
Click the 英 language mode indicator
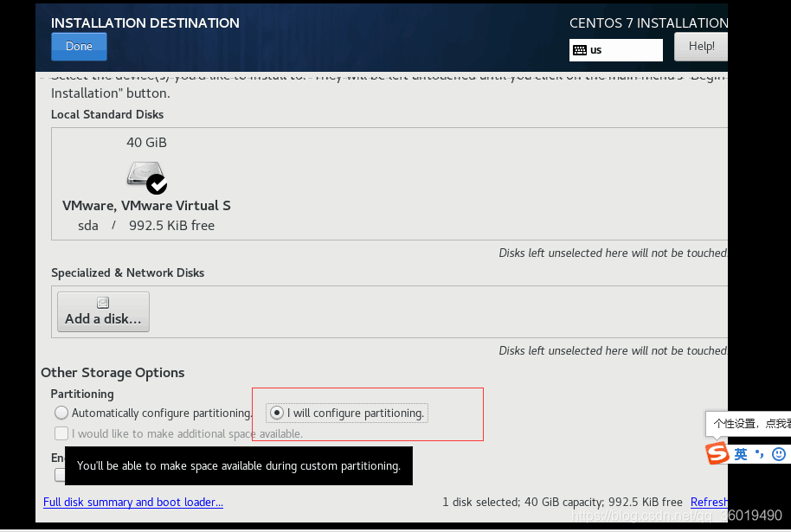tap(741, 454)
